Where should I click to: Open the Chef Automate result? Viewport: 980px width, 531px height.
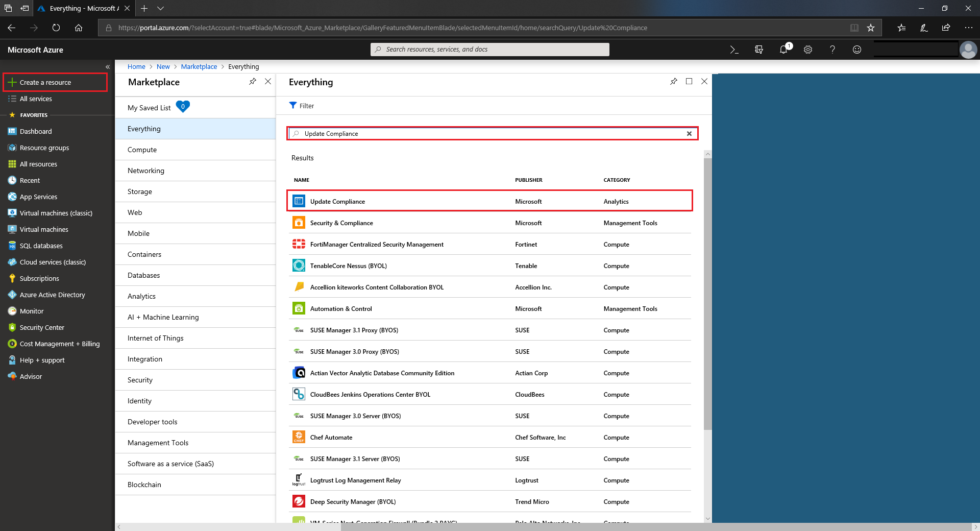489,437
